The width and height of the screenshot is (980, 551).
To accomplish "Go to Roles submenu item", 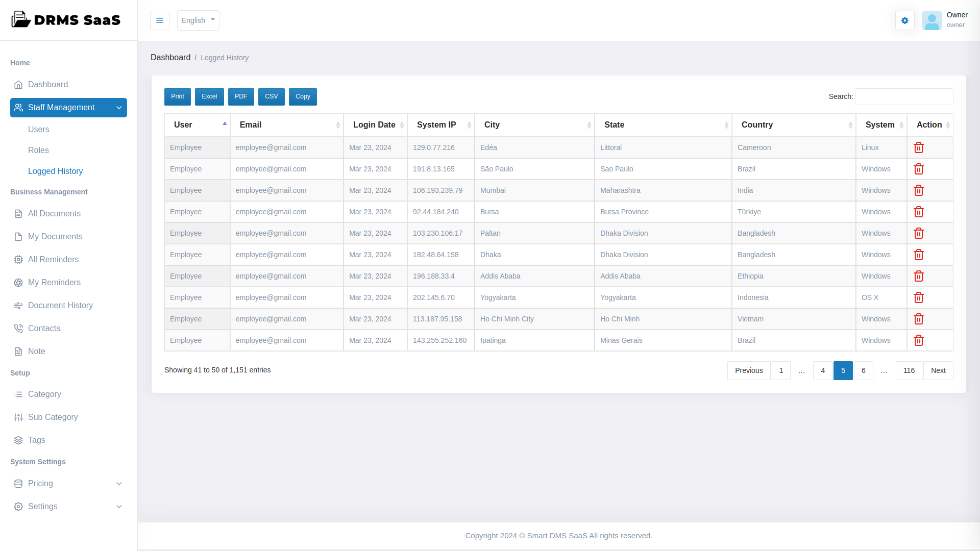I will [x=38, y=150].
